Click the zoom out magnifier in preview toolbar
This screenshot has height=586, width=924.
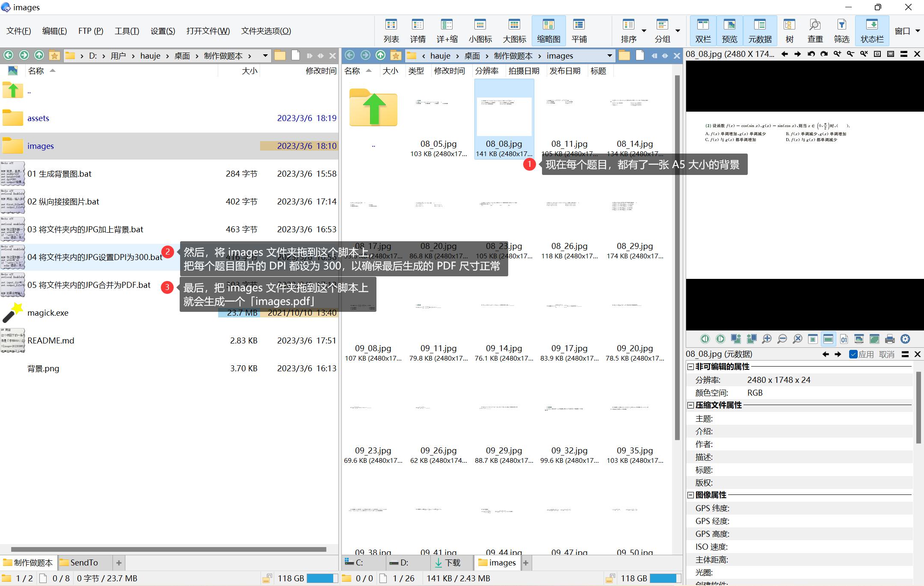[x=782, y=339]
